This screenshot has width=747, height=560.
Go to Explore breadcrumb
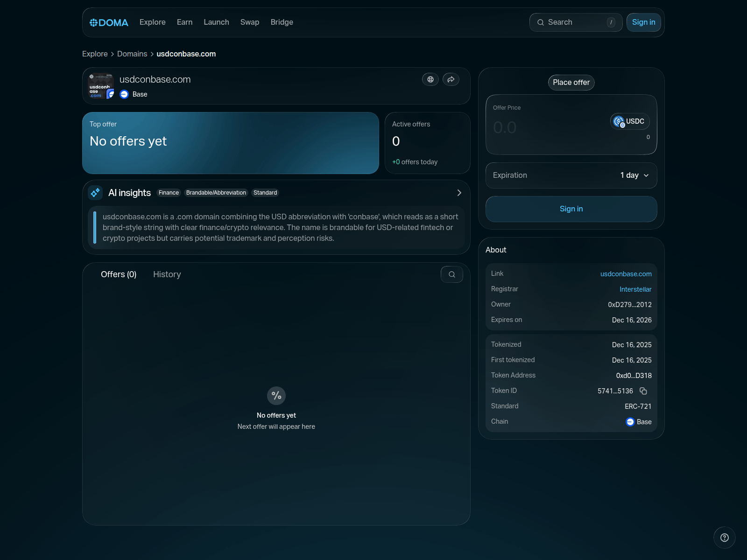[95, 54]
